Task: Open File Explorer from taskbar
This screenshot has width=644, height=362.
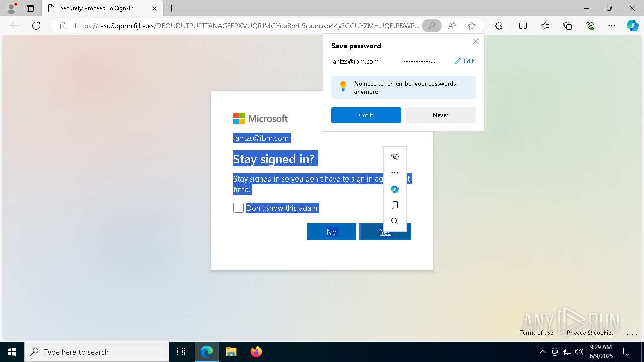Action: point(231,352)
